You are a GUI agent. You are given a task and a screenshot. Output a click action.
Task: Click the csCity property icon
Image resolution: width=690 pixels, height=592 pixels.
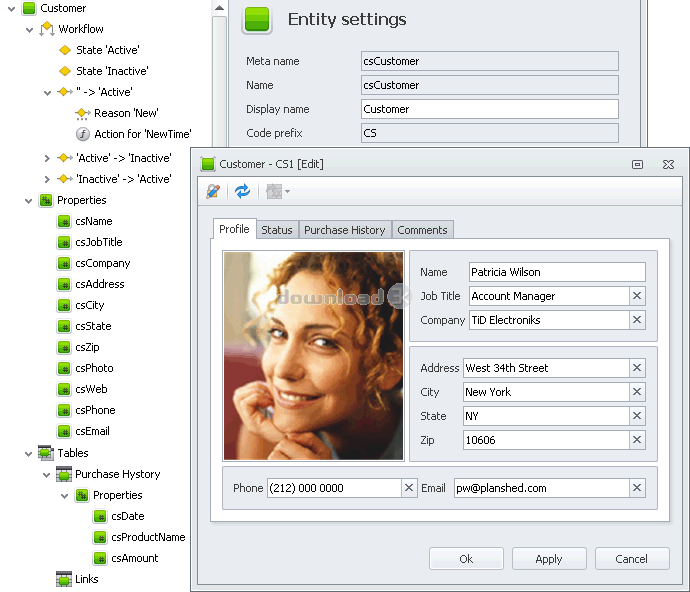point(64,305)
